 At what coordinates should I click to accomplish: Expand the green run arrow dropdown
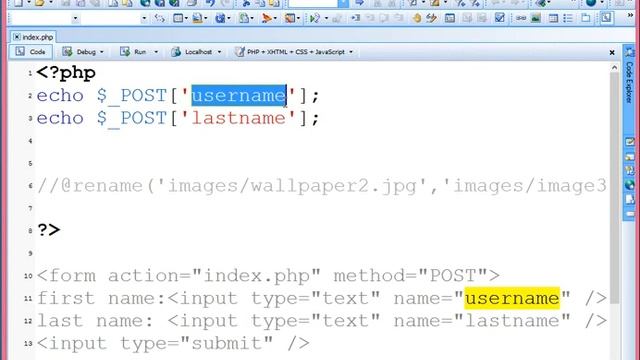(326, 18)
